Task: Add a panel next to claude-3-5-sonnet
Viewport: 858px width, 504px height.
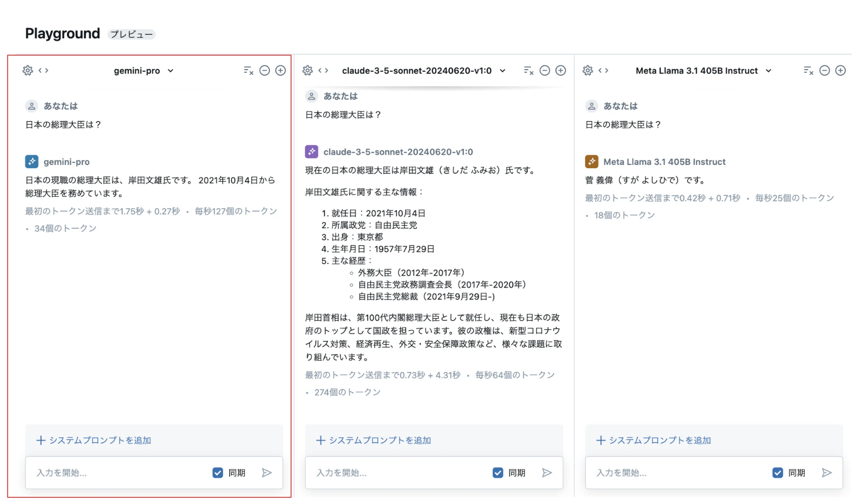Action: tap(561, 70)
